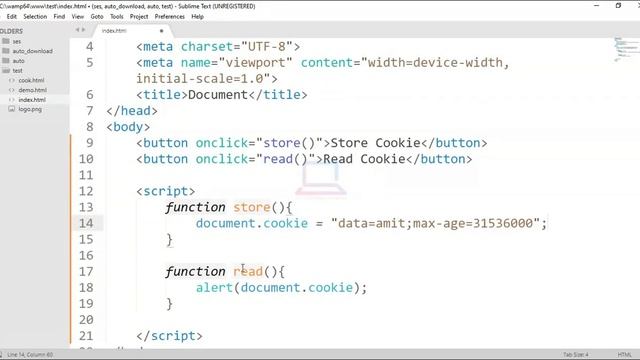This screenshot has width=640, height=360.
Task: Click line number 21 in gutter
Action: tap(86, 336)
